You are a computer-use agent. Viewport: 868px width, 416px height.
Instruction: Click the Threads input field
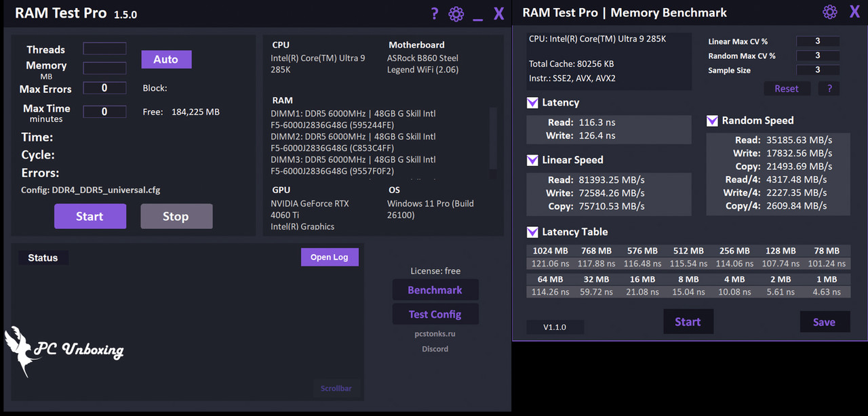104,48
